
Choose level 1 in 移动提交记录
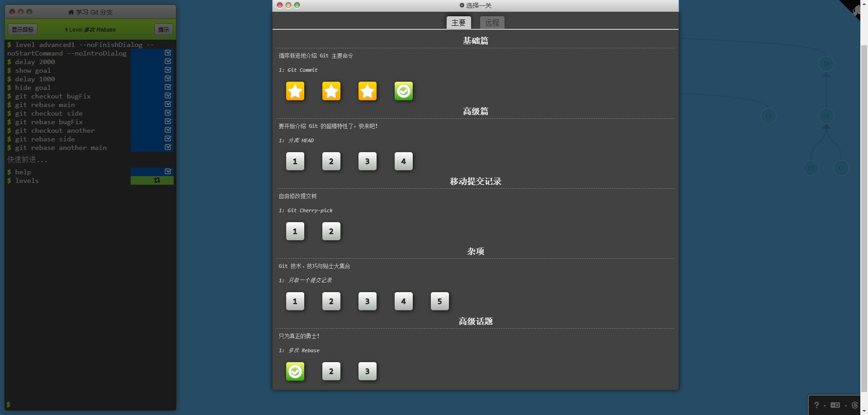coord(295,231)
